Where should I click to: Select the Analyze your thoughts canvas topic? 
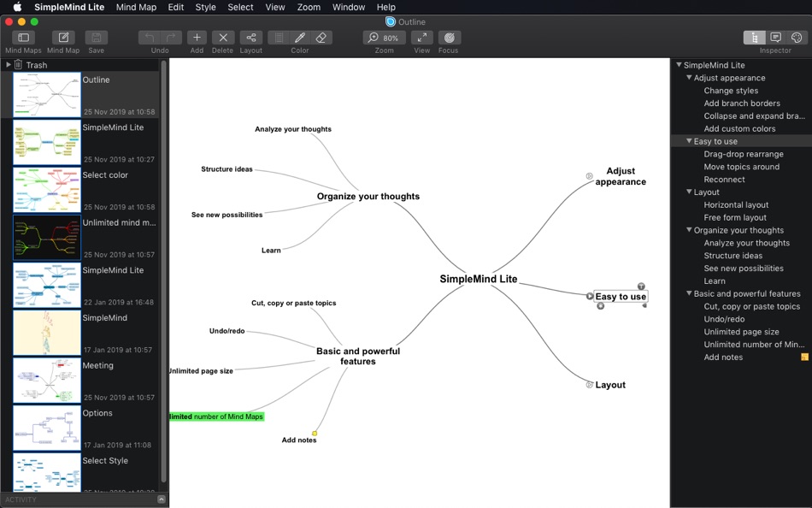293,129
